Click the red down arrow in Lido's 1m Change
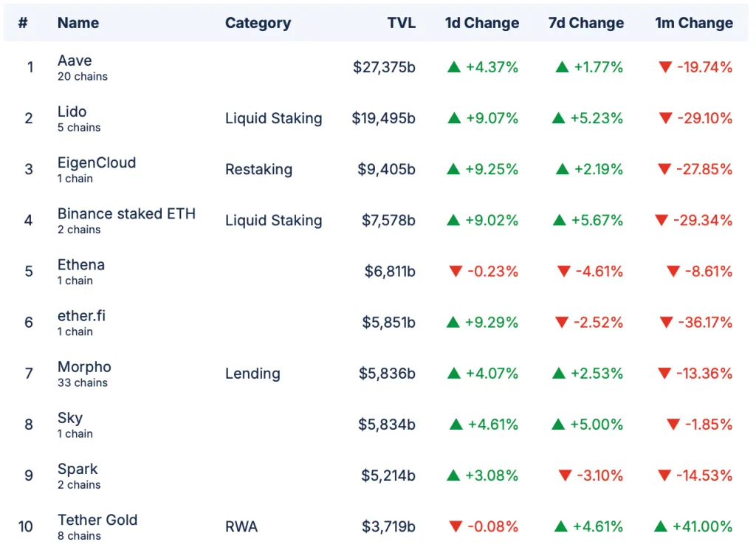 point(666,118)
